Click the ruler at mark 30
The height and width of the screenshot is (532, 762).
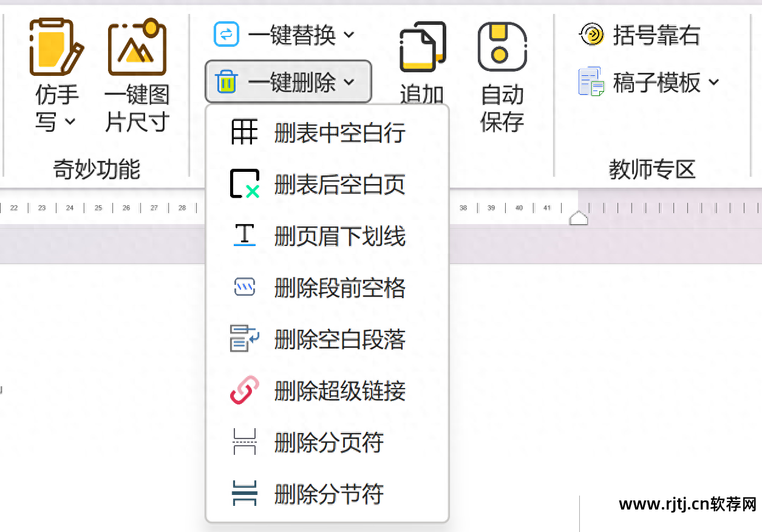point(239,208)
